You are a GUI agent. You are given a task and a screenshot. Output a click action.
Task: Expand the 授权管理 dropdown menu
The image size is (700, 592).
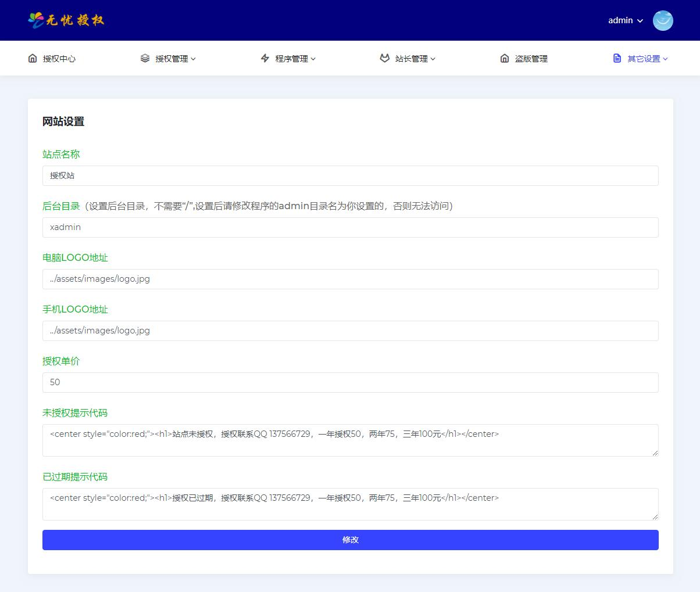tap(172, 58)
